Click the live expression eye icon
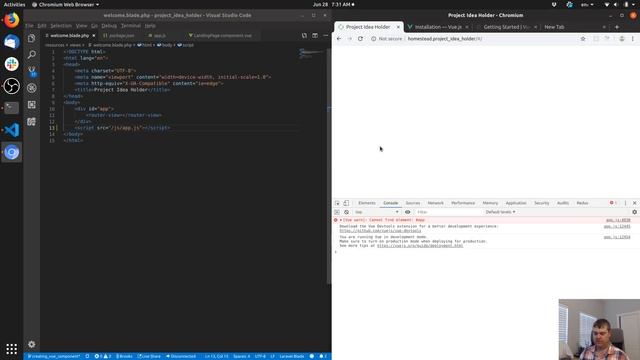The width and height of the screenshot is (640, 360). point(407,212)
